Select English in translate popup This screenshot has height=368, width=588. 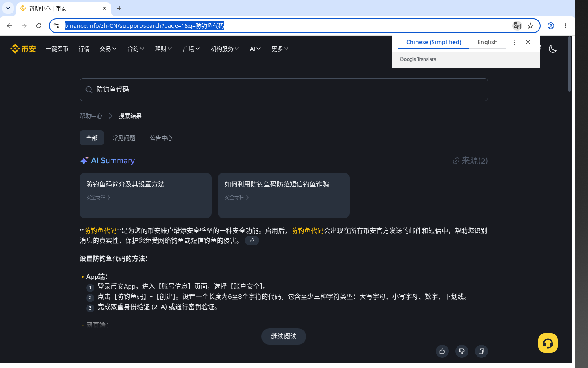click(488, 42)
